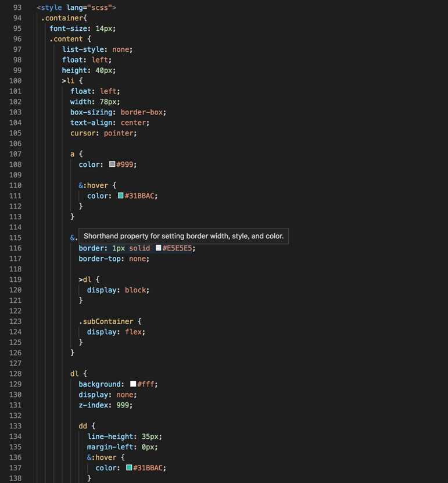Click the #E5E5E5 border color swatch
448x483 pixels.
click(158, 248)
